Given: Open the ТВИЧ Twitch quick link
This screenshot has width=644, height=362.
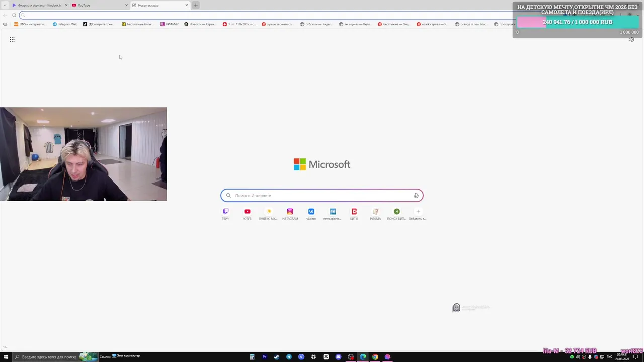Looking at the screenshot, I should tap(226, 214).
